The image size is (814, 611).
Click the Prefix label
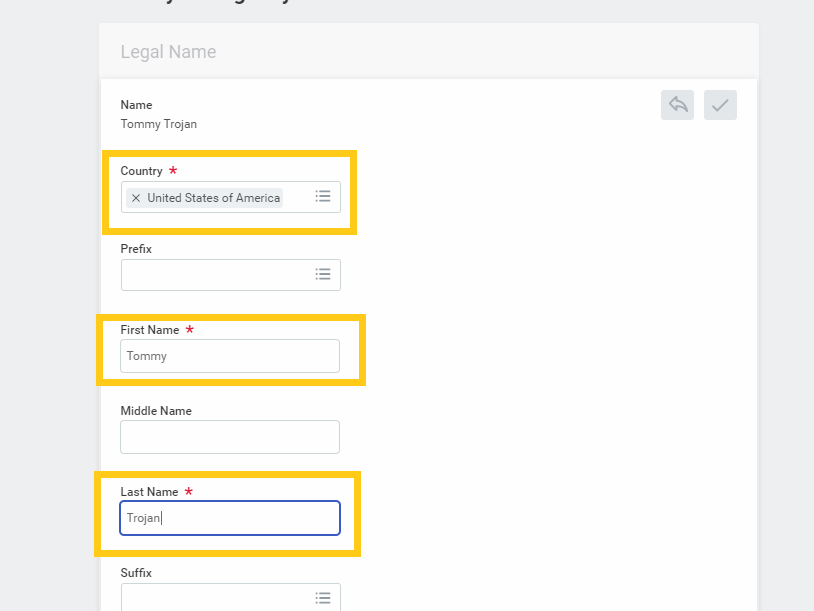pyautogui.click(x=136, y=249)
